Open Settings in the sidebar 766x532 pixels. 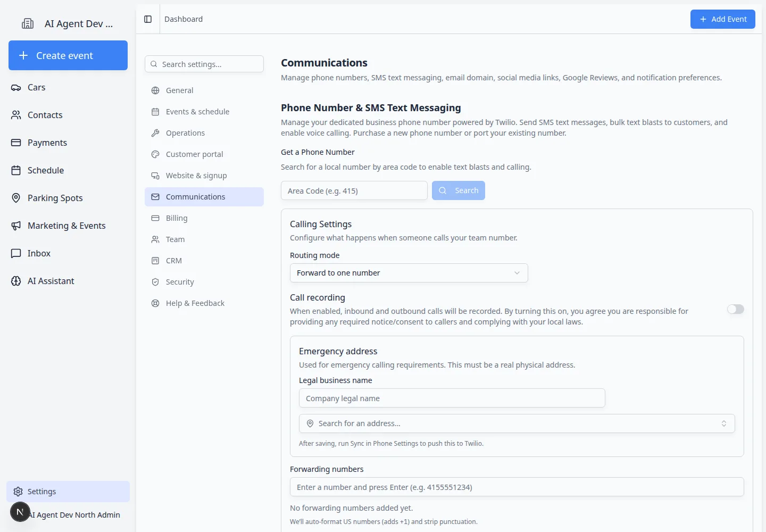(68, 492)
